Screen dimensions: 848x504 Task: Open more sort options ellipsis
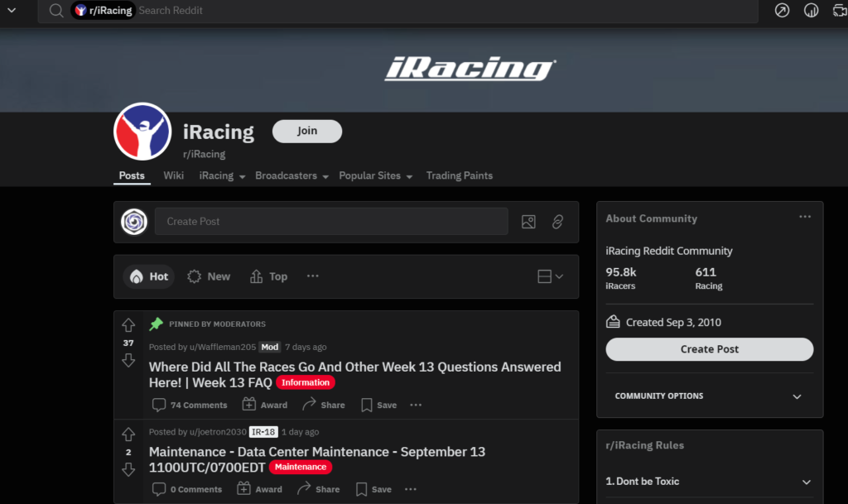coord(312,276)
